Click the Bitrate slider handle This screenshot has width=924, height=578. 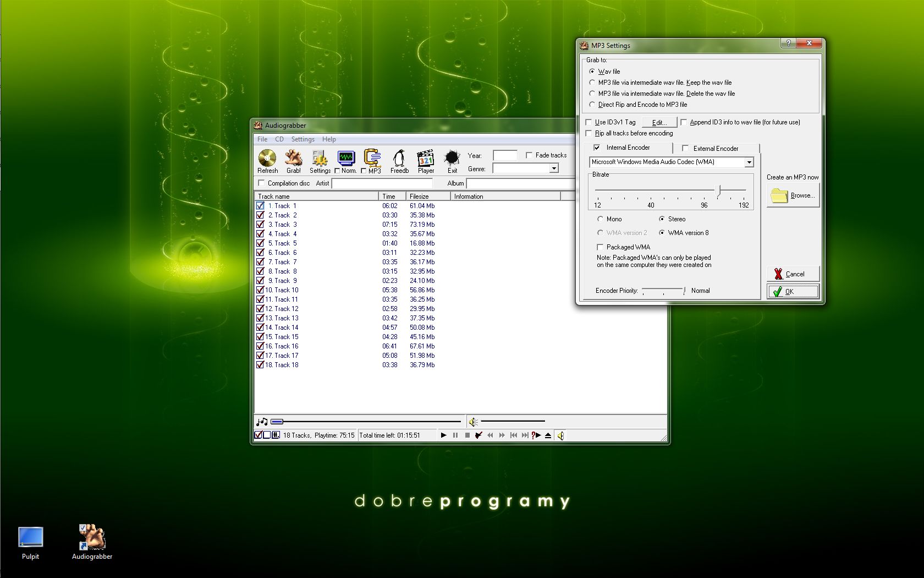pos(718,190)
